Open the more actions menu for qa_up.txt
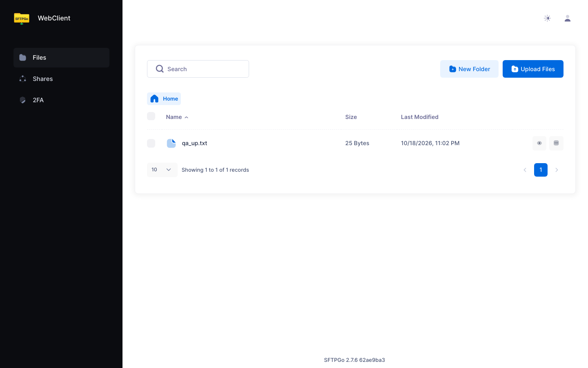Image resolution: width=588 pixels, height=368 pixels. (556, 143)
